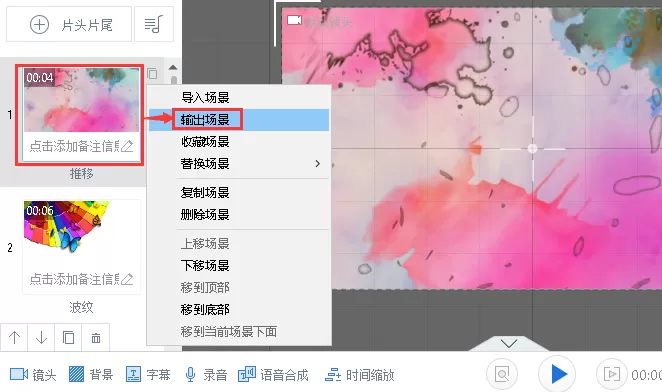Click scene 2 note text field

pyautogui.click(x=75, y=279)
